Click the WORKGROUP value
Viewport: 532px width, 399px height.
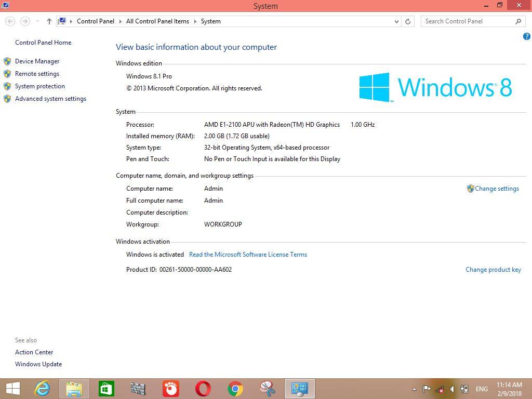tap(223, 224)
